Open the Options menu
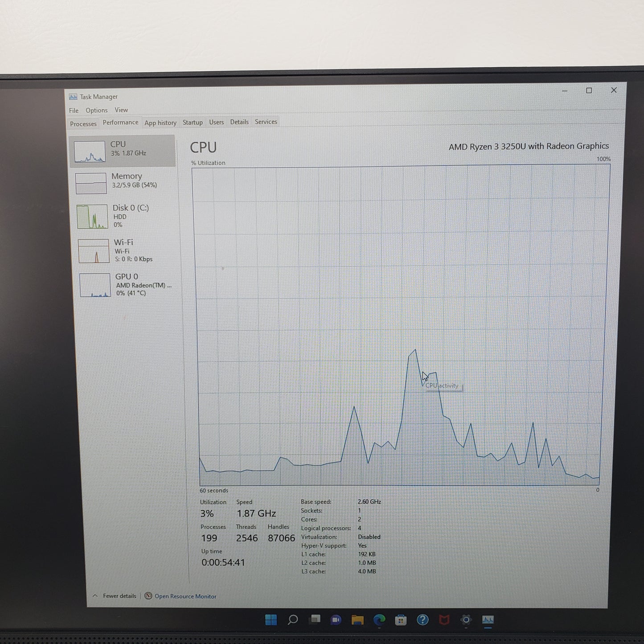The width and height of the screenshot is (644, 644). pyautogui.click(x=97, y=110)
